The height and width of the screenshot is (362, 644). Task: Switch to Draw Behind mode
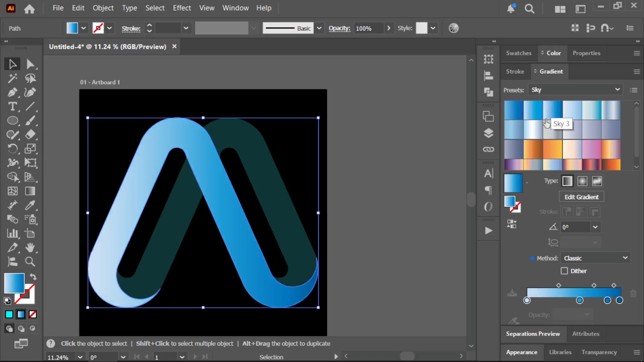pyautogui.click(x=21, y=329)
